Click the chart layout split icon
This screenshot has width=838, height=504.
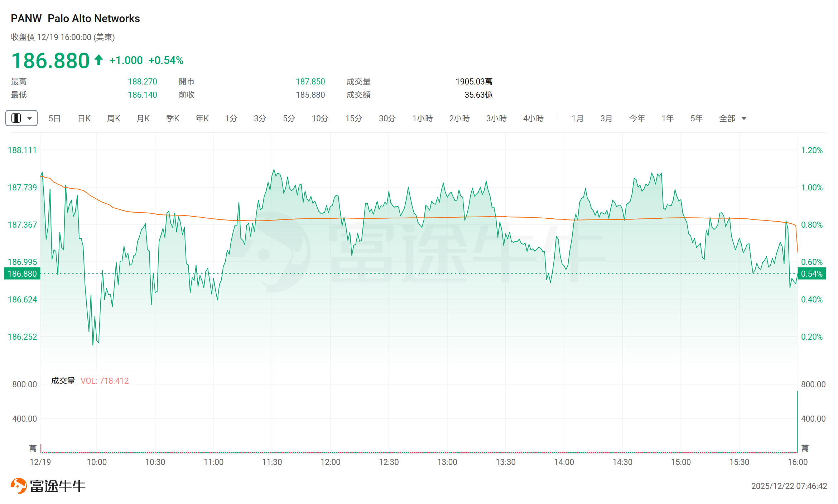tap(16, 118)
